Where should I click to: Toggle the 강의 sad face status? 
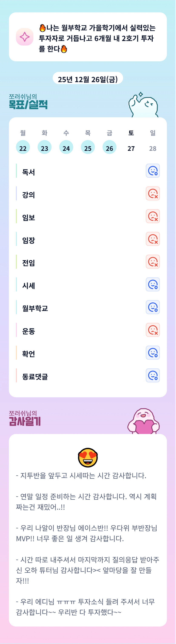[x=153, y=193]
